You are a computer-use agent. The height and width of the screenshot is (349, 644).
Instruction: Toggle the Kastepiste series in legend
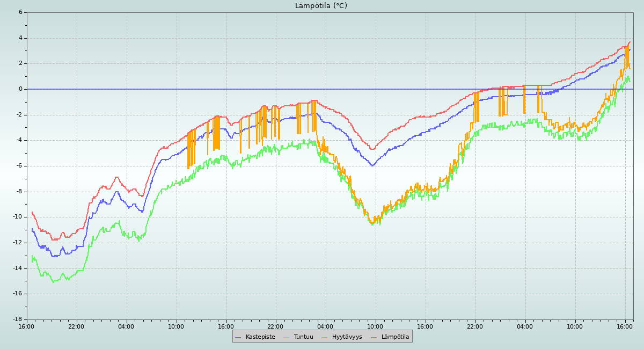coord(260,337)
